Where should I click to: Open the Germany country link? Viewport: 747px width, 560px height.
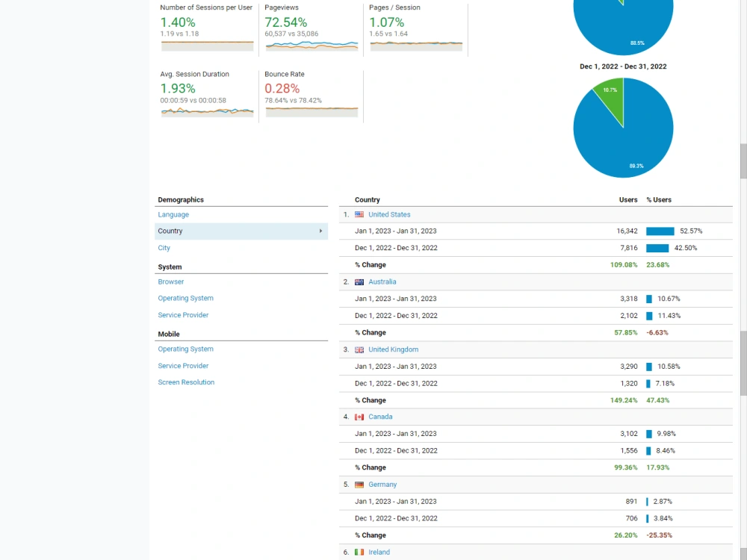[x=382, y=485]
